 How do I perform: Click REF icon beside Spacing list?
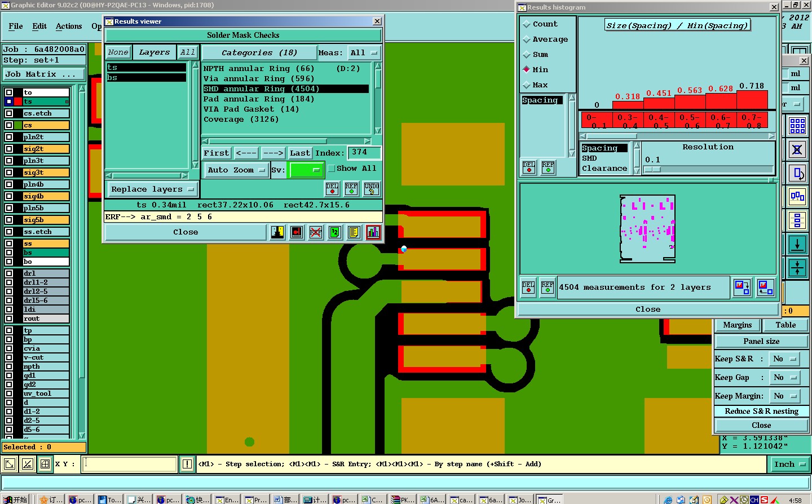coord(548,167)
